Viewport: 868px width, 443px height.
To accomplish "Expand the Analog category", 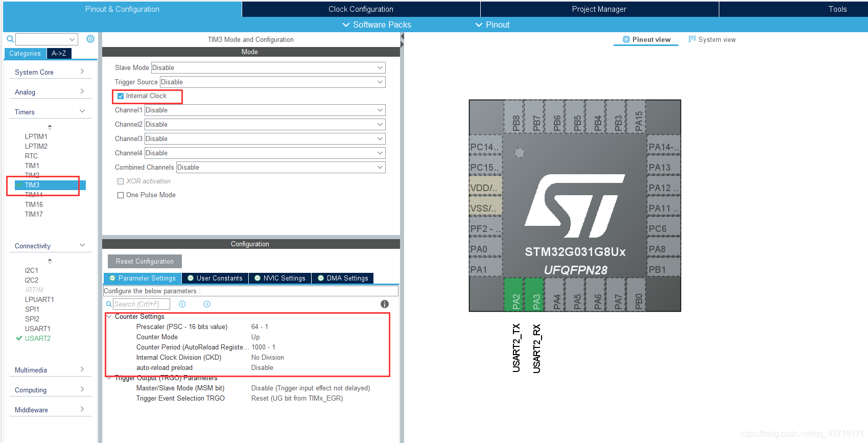I will (50, 92).
